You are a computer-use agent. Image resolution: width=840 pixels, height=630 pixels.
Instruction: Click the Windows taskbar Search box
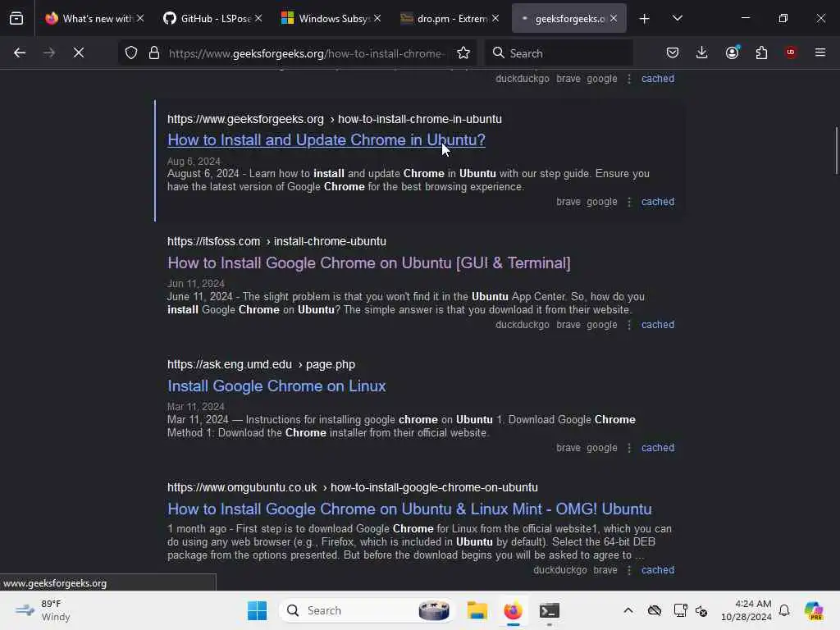pos(367,610)
